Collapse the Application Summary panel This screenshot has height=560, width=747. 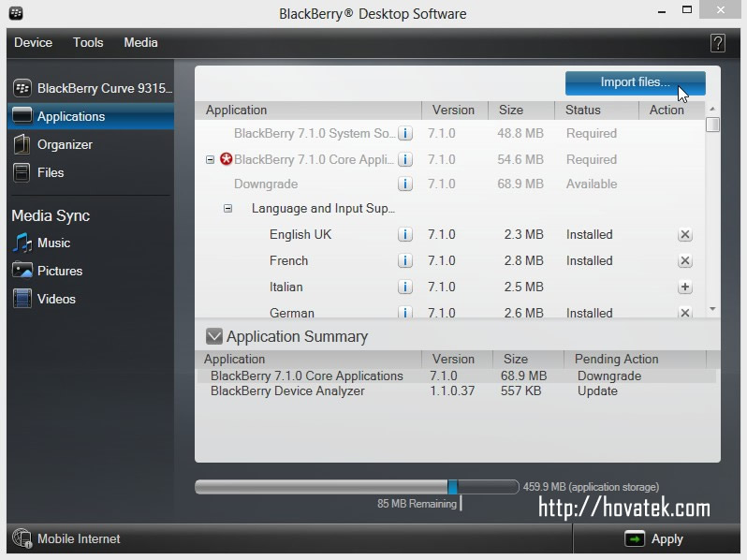coord(214,336)
